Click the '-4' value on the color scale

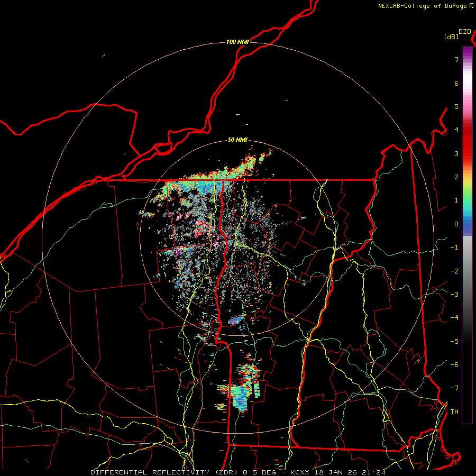[454, 318]
